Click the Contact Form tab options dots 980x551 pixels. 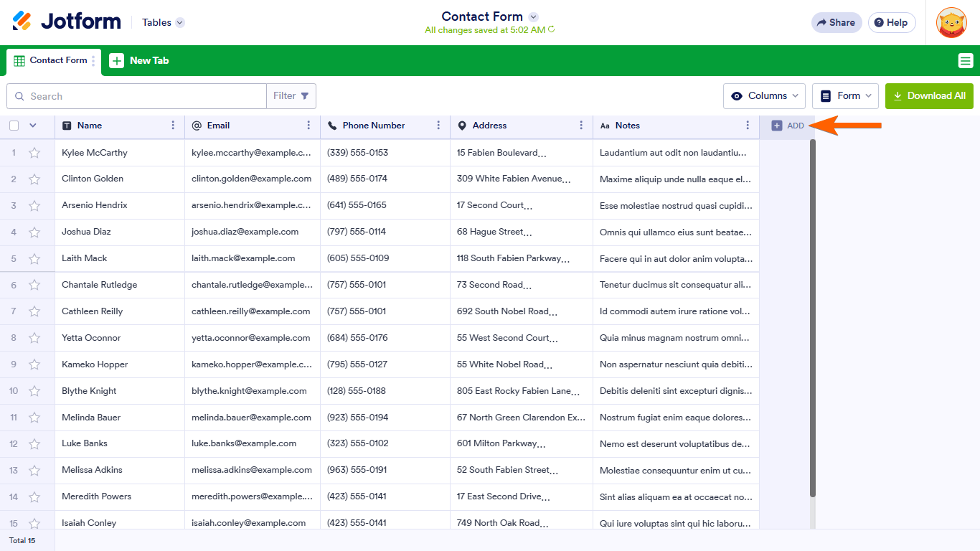coord(93,61)
